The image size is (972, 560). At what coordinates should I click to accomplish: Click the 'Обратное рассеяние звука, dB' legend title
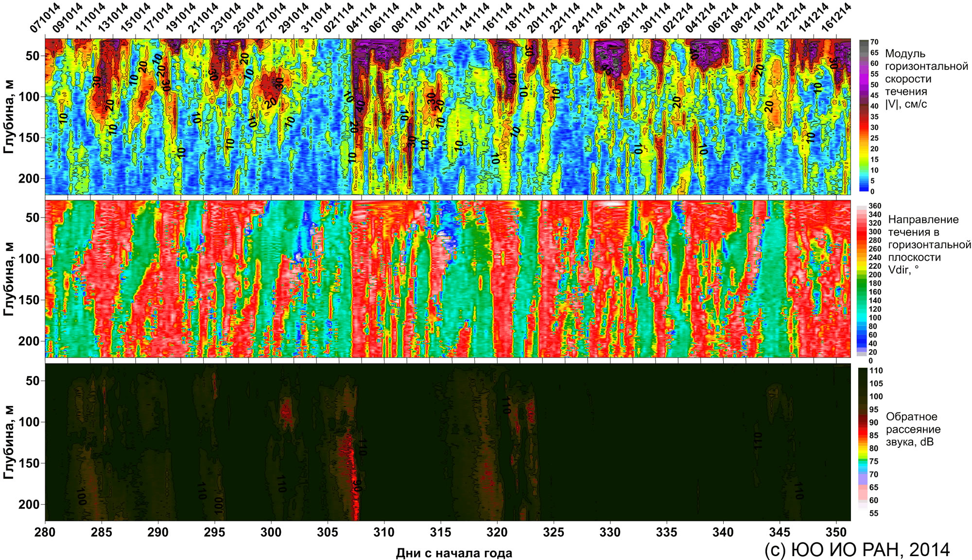pos(913,429)
